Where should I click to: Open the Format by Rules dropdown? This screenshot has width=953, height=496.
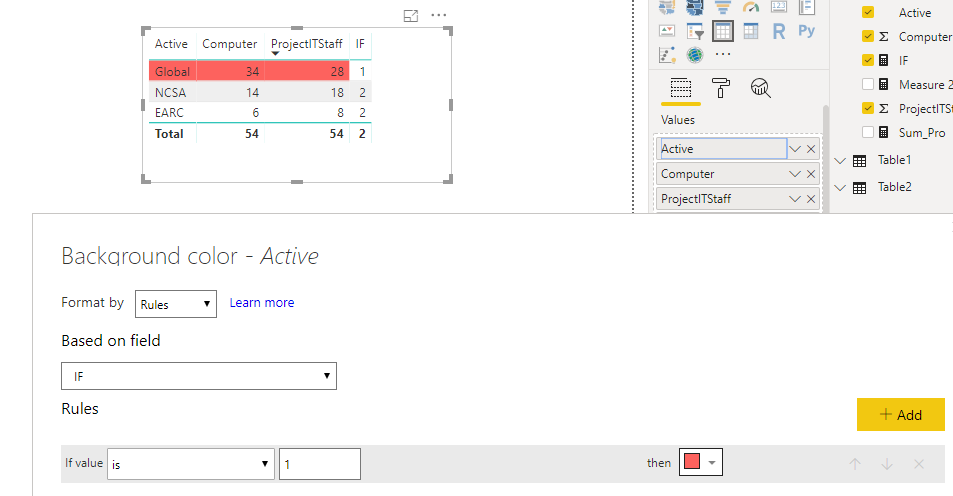coord(176,304)
